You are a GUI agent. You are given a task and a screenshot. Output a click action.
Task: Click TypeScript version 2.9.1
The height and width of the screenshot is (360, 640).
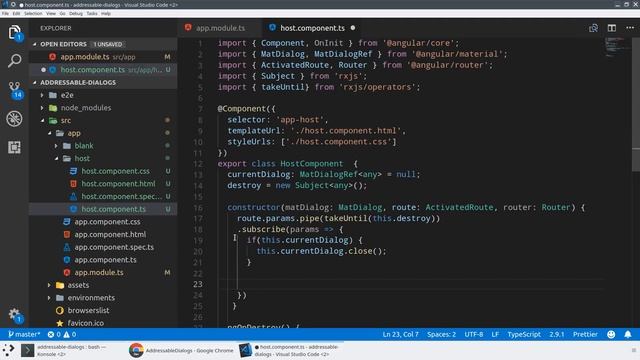(557, 334)
